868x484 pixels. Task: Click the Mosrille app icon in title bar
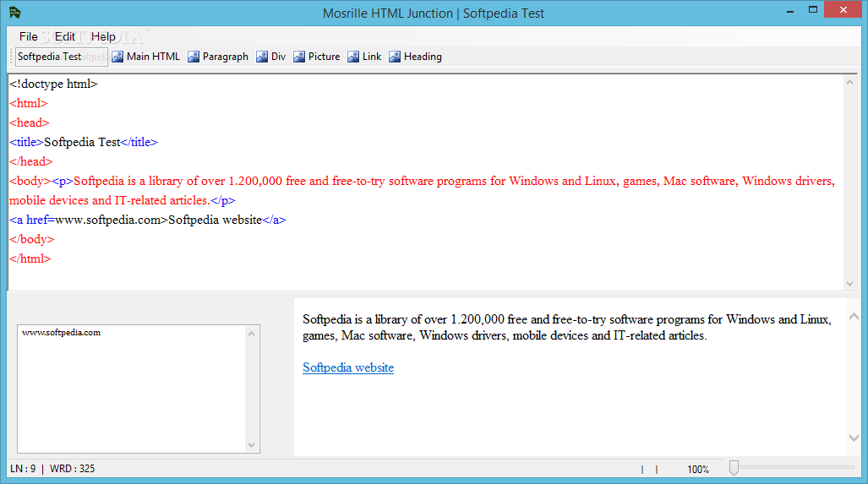tap(15, 12)
